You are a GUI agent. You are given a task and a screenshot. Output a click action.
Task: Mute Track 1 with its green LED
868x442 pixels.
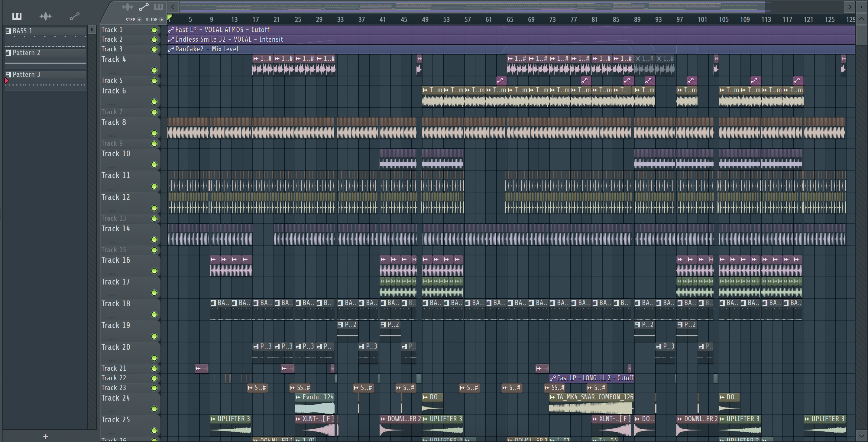tap(154, 30)
